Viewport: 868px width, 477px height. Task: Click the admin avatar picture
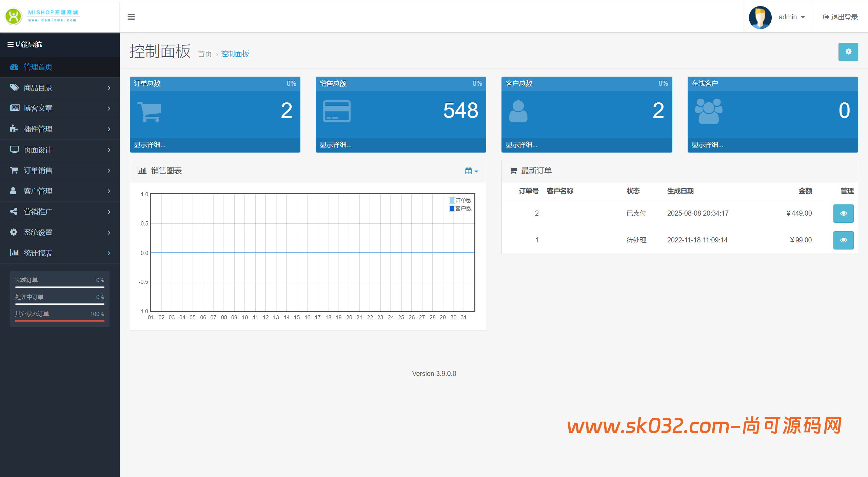(x=760, y=17)
